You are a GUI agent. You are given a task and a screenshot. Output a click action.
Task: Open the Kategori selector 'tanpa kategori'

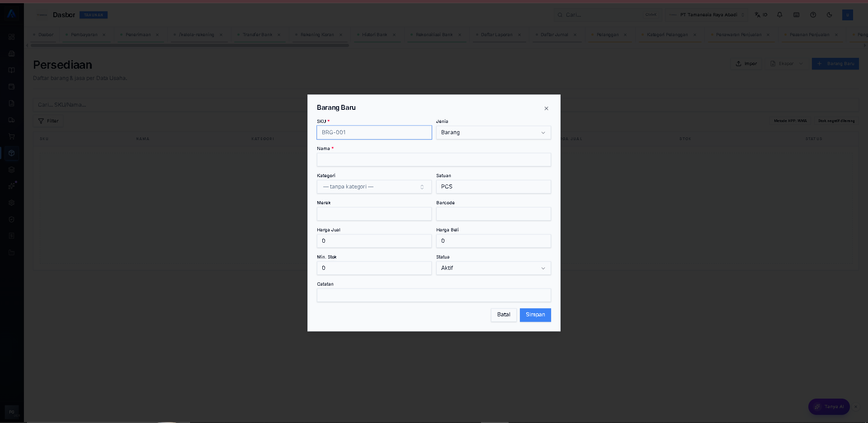click(374, 187)
